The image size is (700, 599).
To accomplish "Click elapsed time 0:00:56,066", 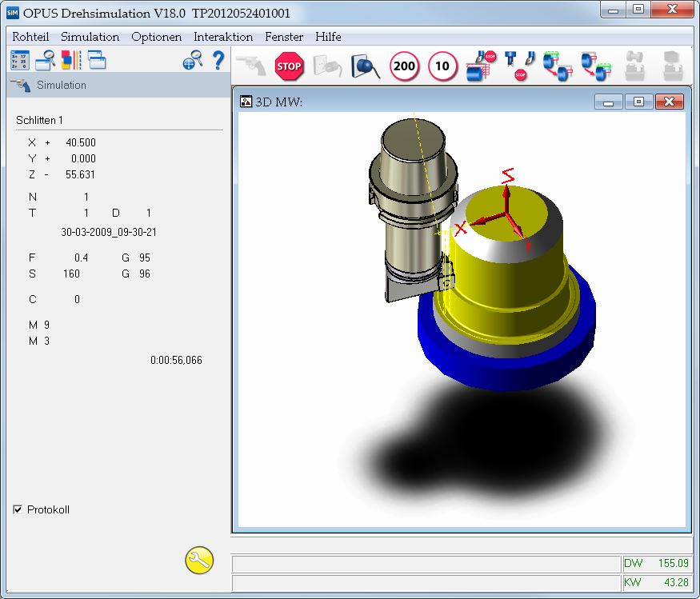I will 176,360.
